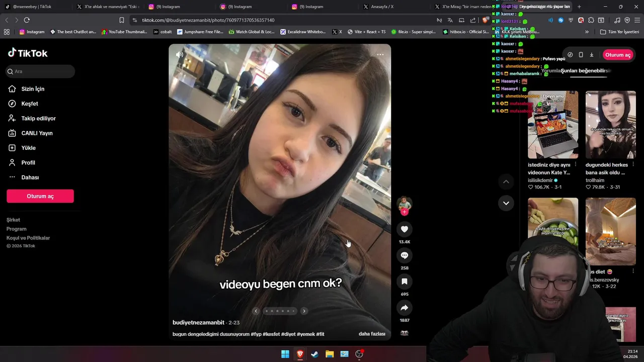This screenshot has width=644, height=362.
Task: Open budiyetnezamanbit profile link
Action: (198, 322)
